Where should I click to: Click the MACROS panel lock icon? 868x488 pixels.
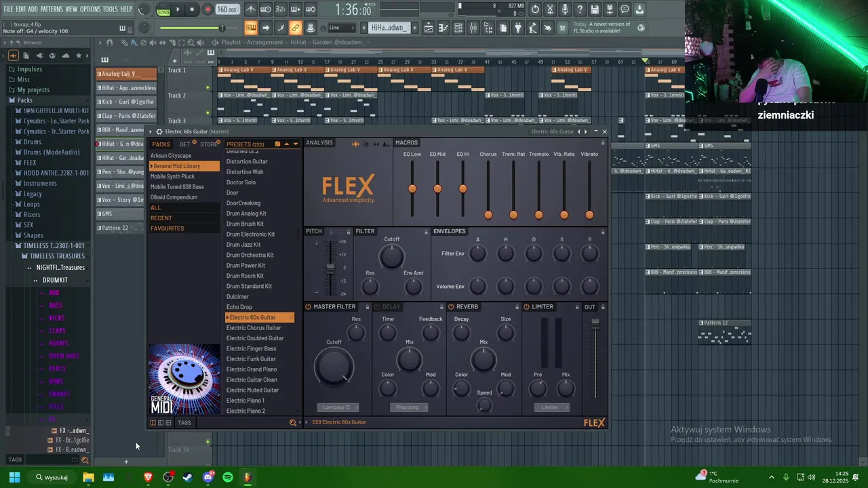[603, 143]
